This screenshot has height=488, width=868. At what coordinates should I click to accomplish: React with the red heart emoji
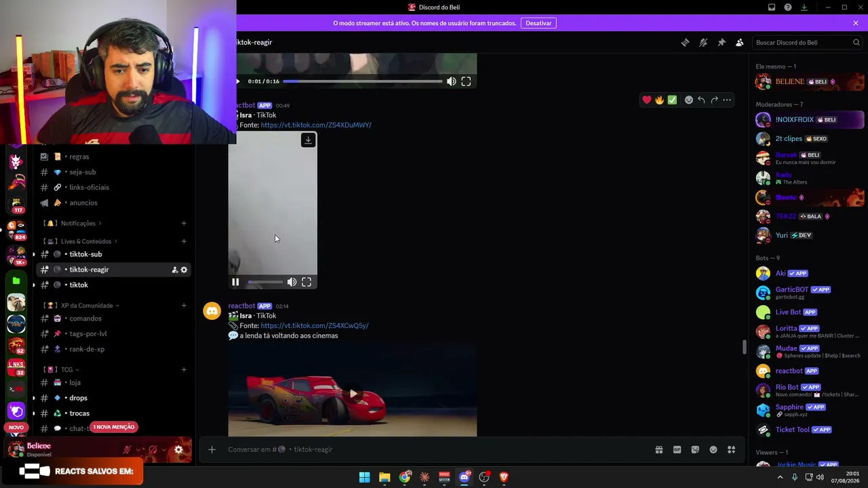[x=647, y=100]
